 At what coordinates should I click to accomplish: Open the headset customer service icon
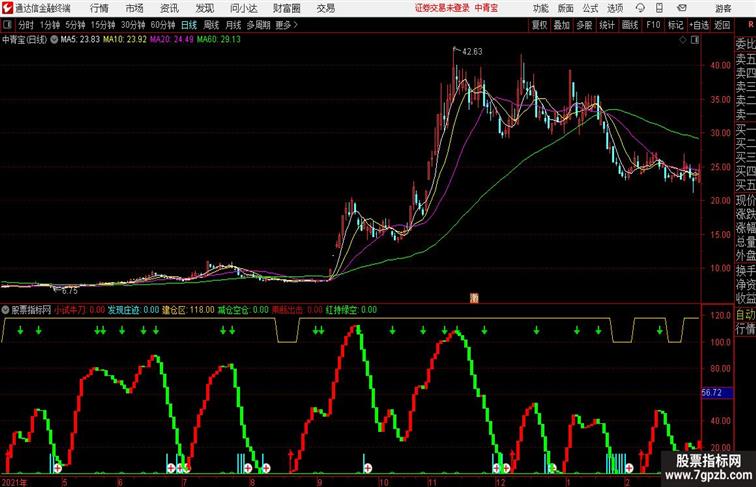tap(640, 8)
